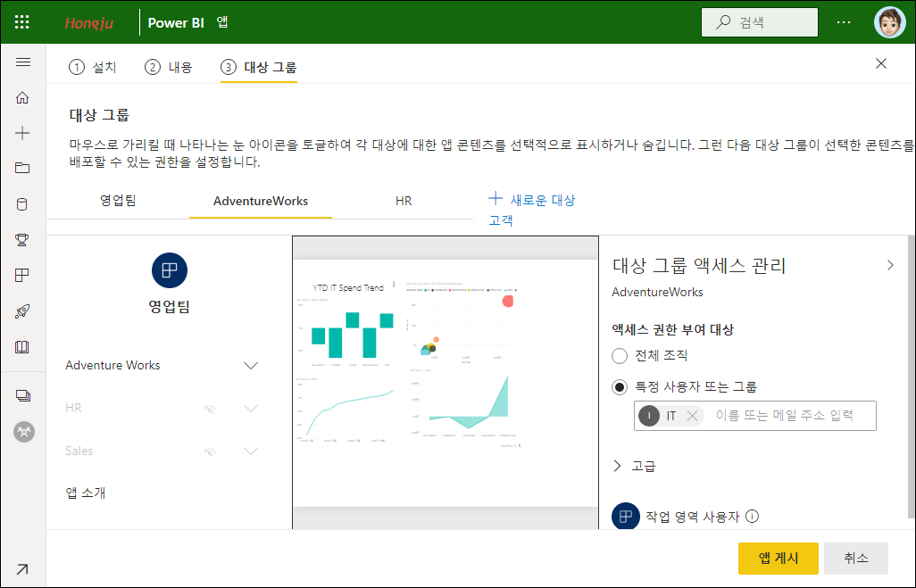Viewport: 916px width, 588px height.
Task: Click the 앱 label in the header
Action: (222, 22)
